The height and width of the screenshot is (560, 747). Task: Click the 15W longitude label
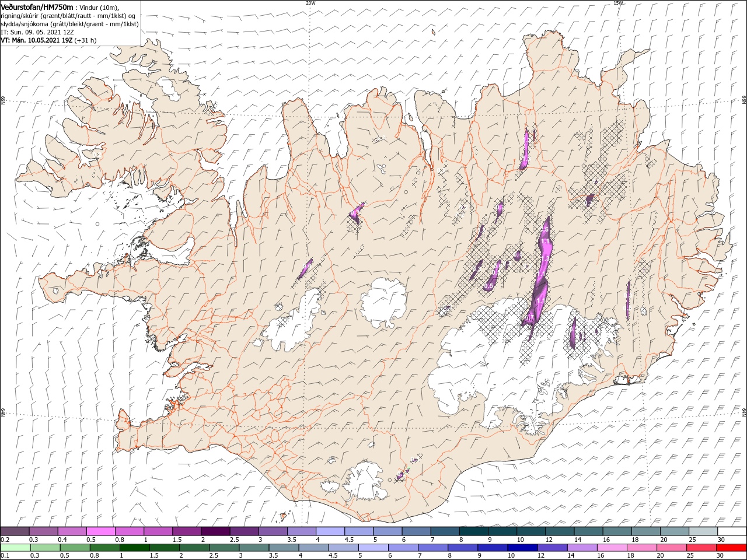tap(618, 3)
